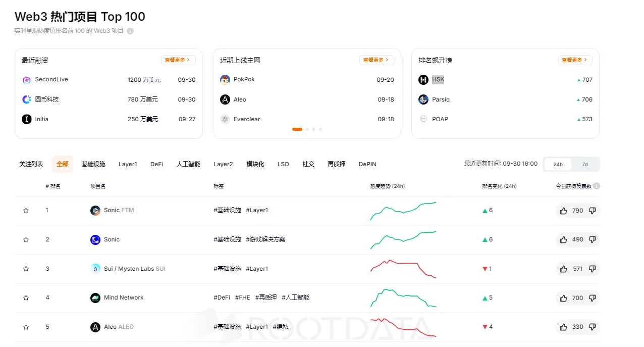Viewport: 644px width, 347px height.
Task: Click thumbs-up for Mind Network
Action: [x=563, y=298]
